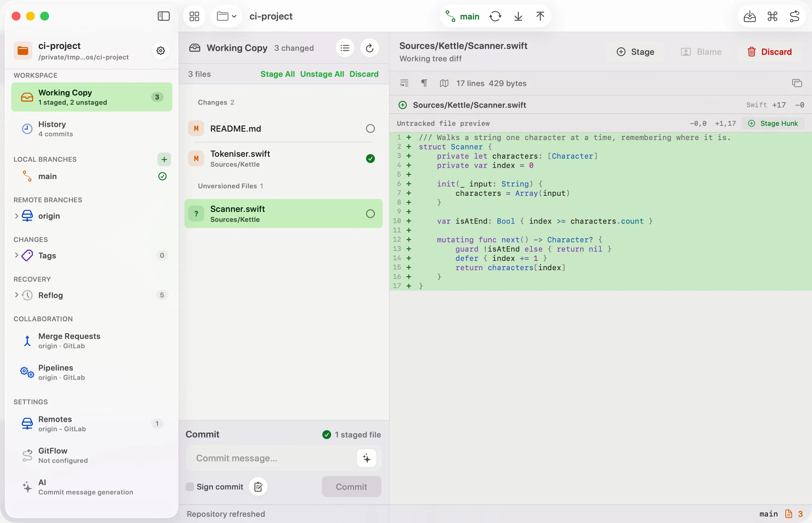Screen dimensions: 812x523
Task: Open Pipelines for origin GitLab
Action: [92, 372]
